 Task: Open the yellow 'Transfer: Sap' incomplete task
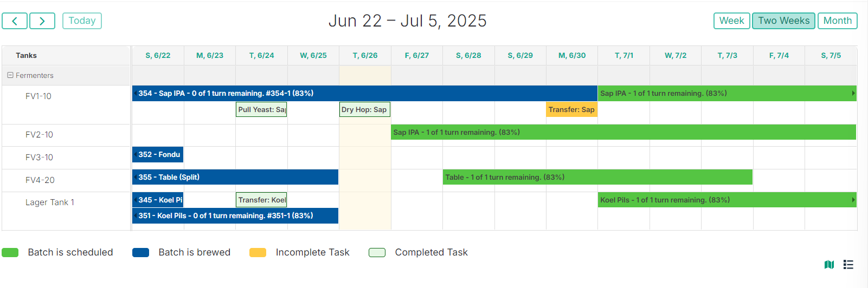572,109
